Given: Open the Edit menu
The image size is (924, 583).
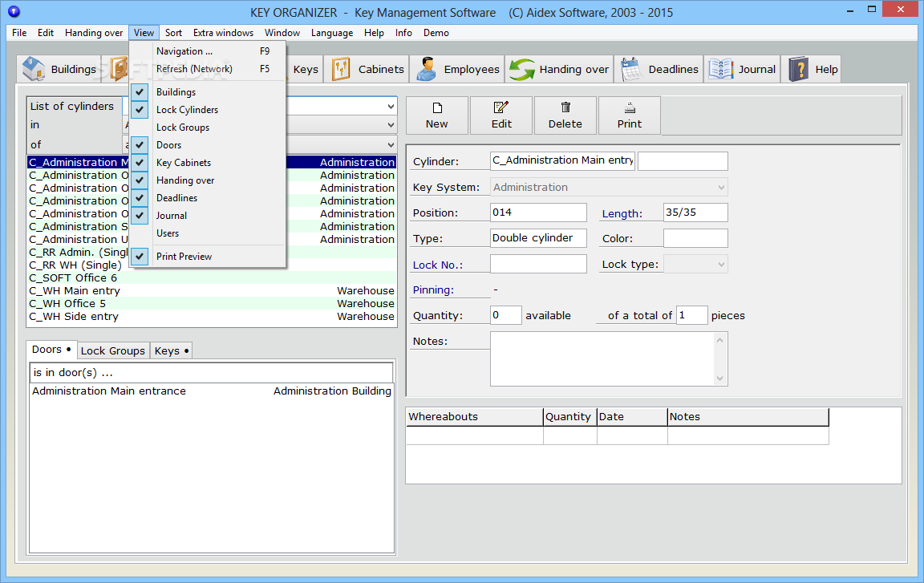Looking at the screenshot, I should click(46, 33).
